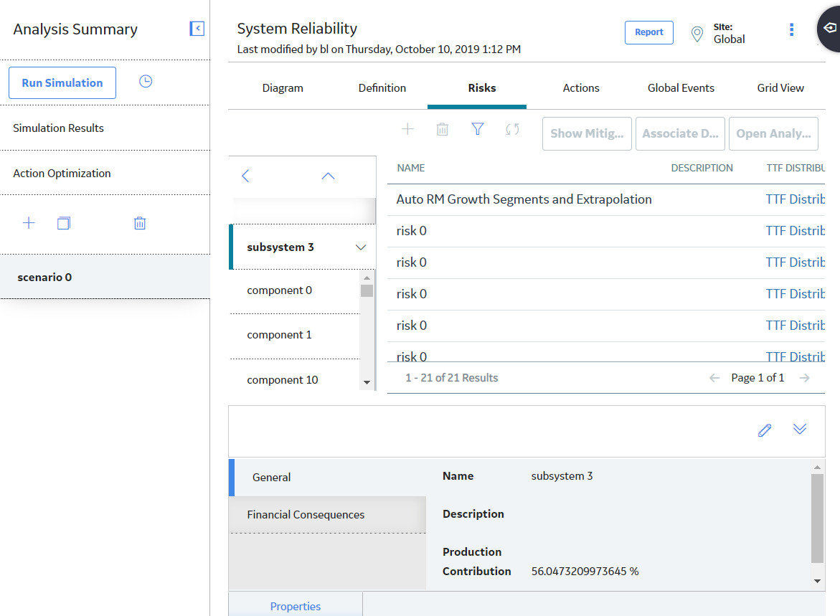Delete selected risk using trash icon
The height and width of the screenshot is (616, 840).
[x=443, y=129]
